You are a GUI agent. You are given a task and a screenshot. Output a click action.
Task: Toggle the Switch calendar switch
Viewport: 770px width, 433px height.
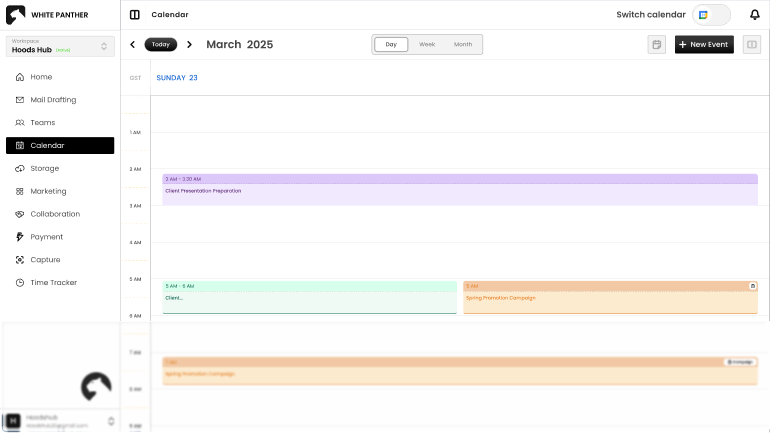711,15
